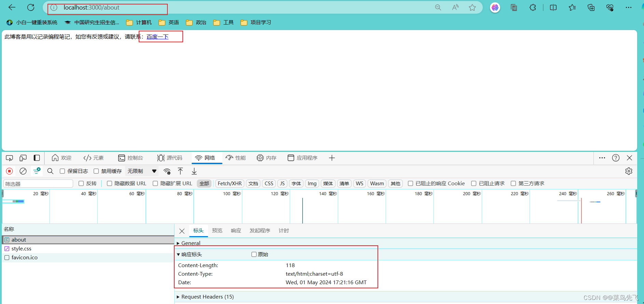Image resolution: width=644 pixels, height=304 pixels.
Task: Expand the General section
Action: tap(189, 243)
